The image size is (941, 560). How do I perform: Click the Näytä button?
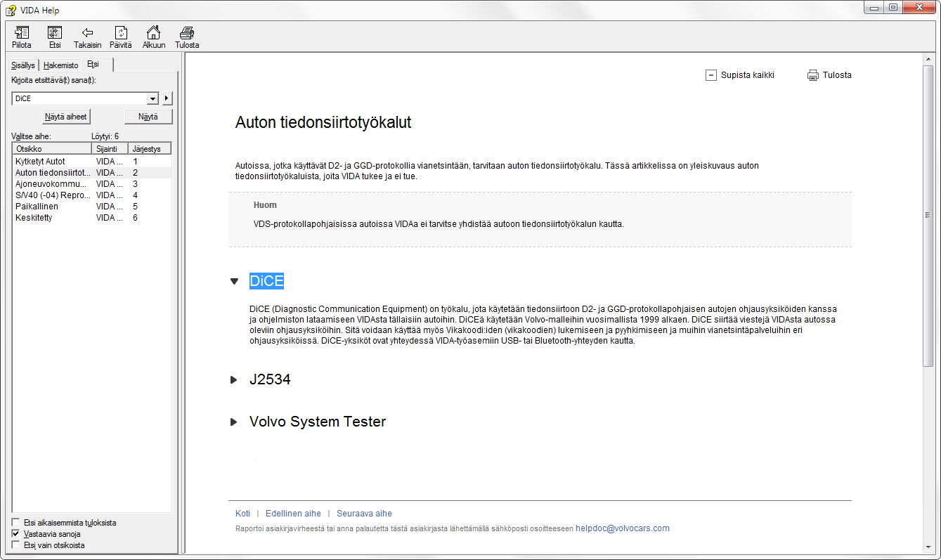148,117
